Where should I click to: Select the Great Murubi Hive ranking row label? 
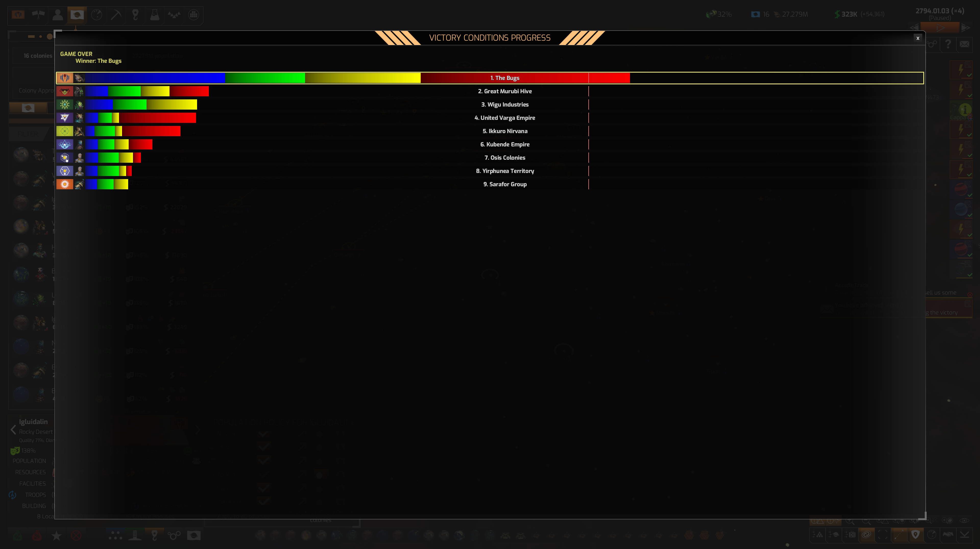[x=504, y=91]
